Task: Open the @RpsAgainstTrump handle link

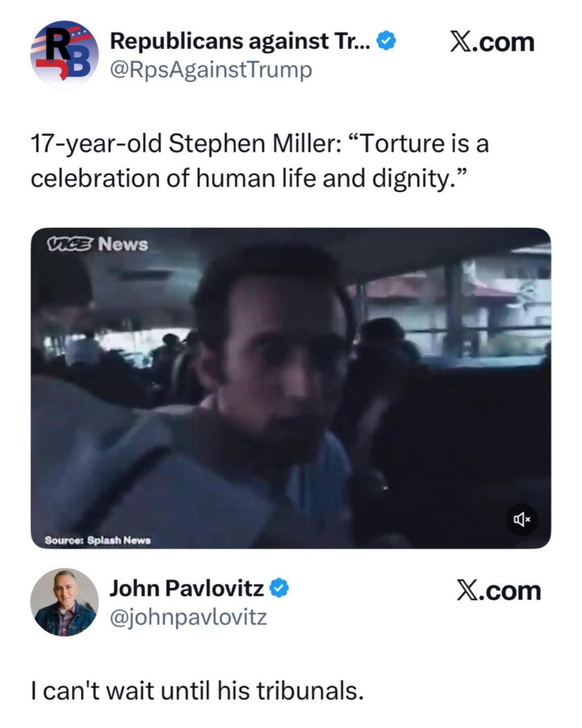Action: pyautogui.click(x=211, y=70)
